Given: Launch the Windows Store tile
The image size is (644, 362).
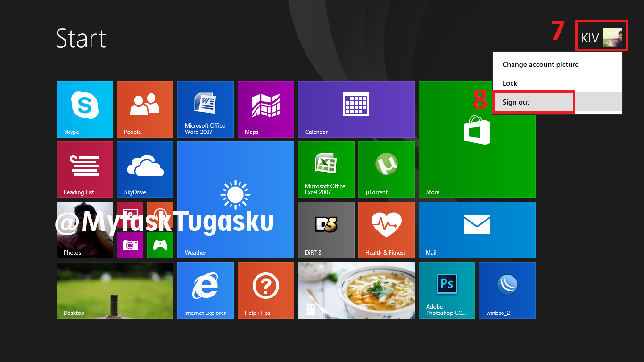Looking at the screenshot, I should coord(477,140).
